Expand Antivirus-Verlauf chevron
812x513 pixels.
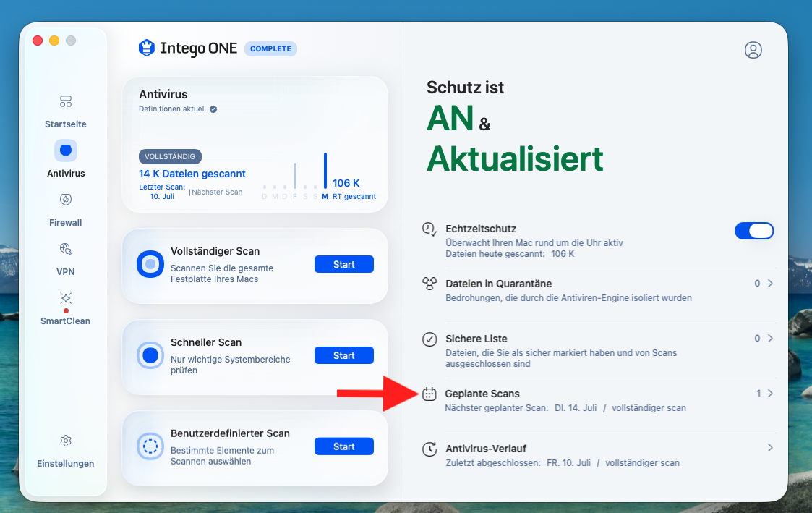click(770, 448)
